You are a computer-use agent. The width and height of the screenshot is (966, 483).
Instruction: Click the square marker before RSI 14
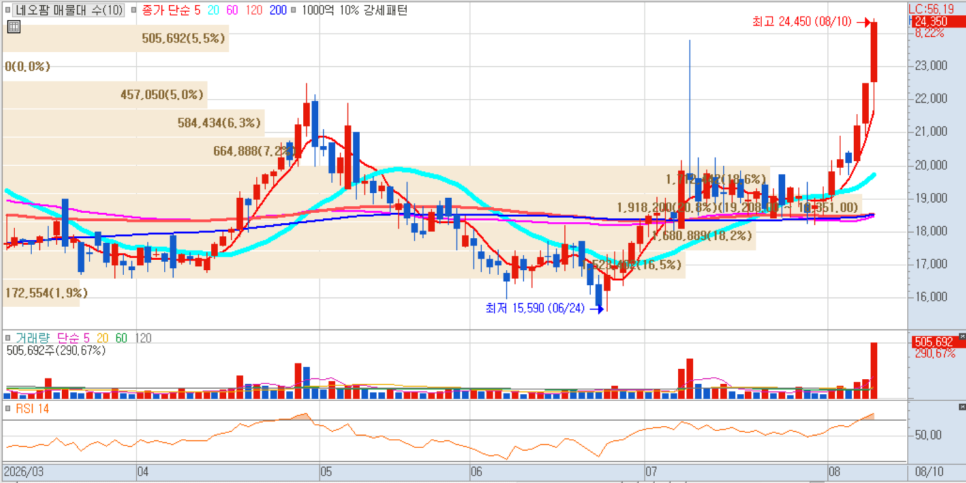(x=8, y=408)
